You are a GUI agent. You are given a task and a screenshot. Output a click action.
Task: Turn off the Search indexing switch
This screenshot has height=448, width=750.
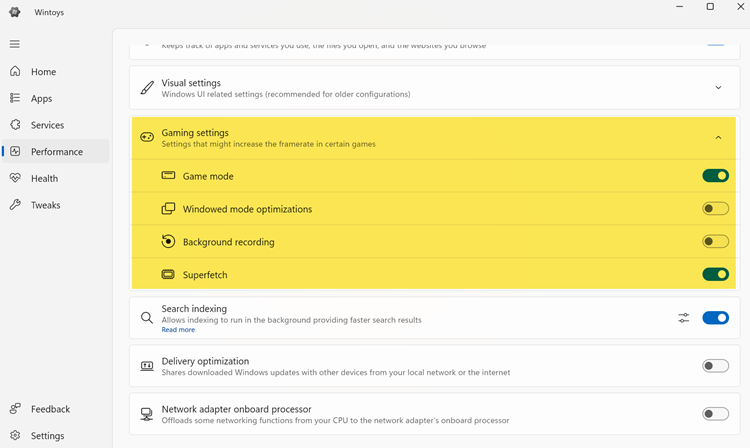(715, 318)
